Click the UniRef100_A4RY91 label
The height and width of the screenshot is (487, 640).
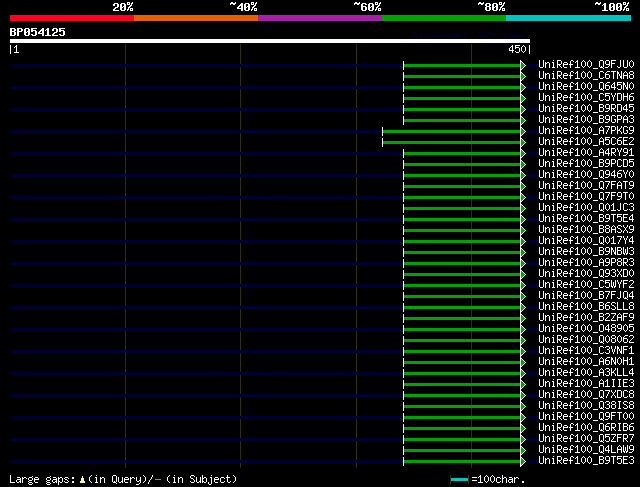tap(586, 153)
